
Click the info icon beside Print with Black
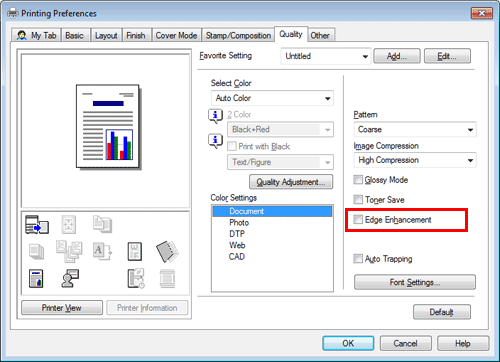215,141
